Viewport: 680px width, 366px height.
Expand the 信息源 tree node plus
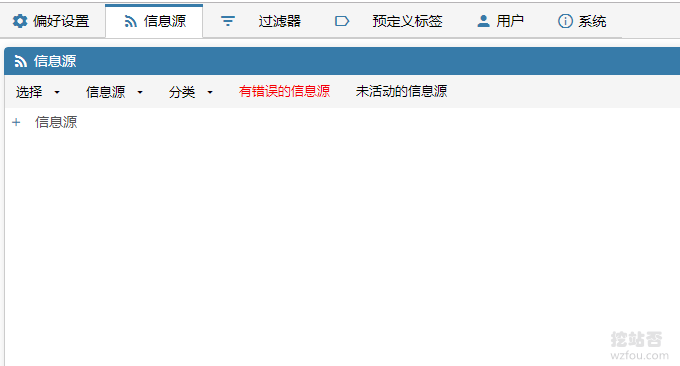point(16,122)
